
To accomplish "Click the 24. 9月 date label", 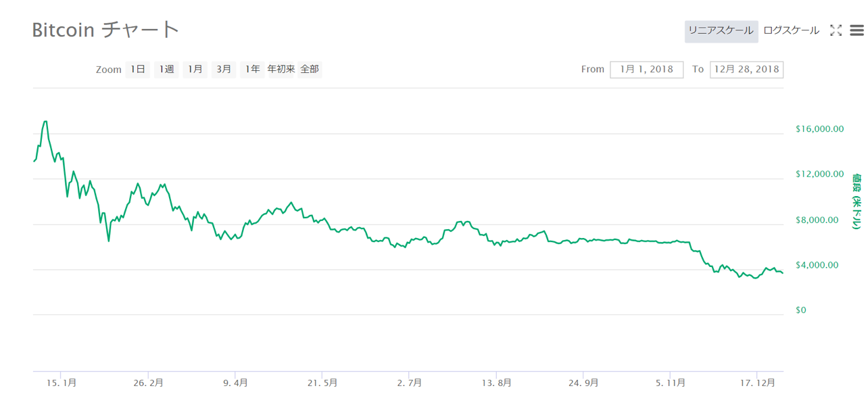I will tap(583, 383).
